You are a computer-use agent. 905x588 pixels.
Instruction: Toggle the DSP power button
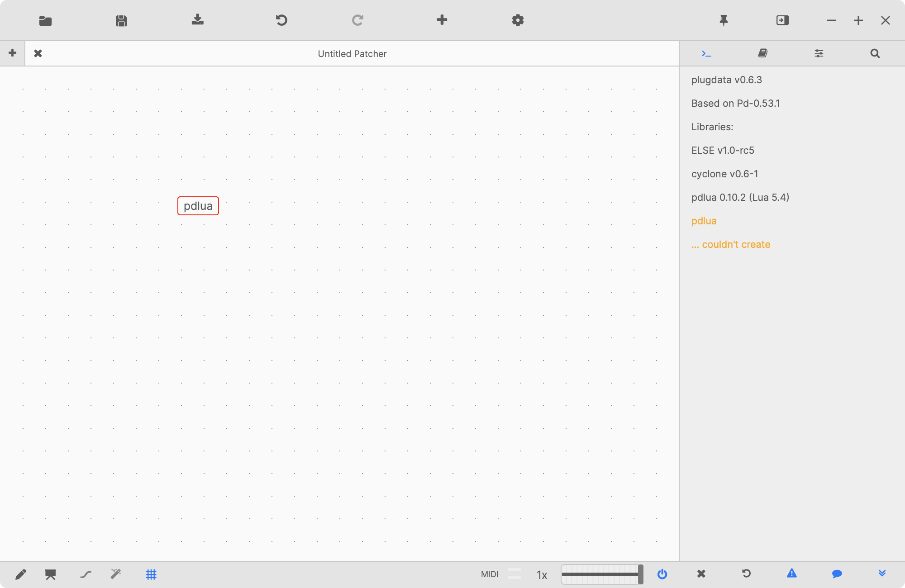(662, 574)
